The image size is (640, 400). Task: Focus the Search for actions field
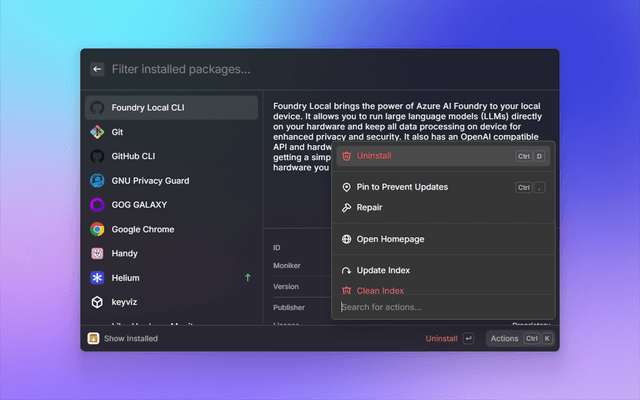443,307
